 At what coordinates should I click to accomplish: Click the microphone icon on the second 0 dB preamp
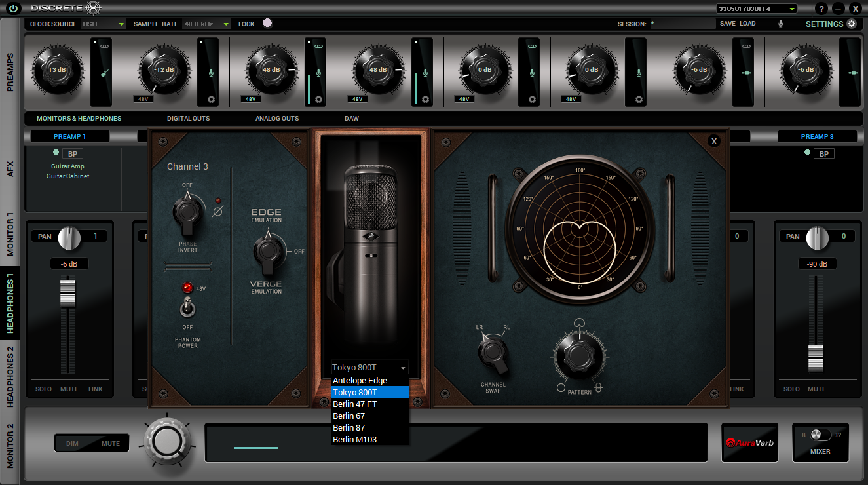point(639,73)
